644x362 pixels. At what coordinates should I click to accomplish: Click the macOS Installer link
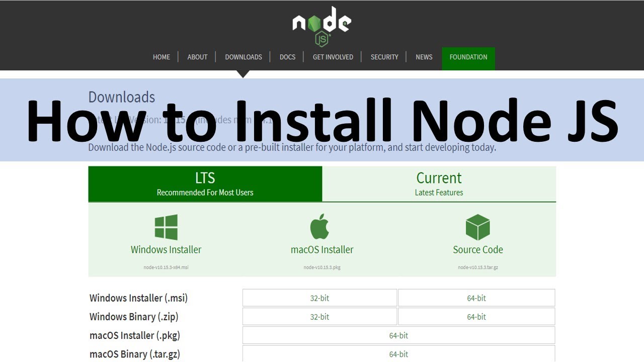322,249
